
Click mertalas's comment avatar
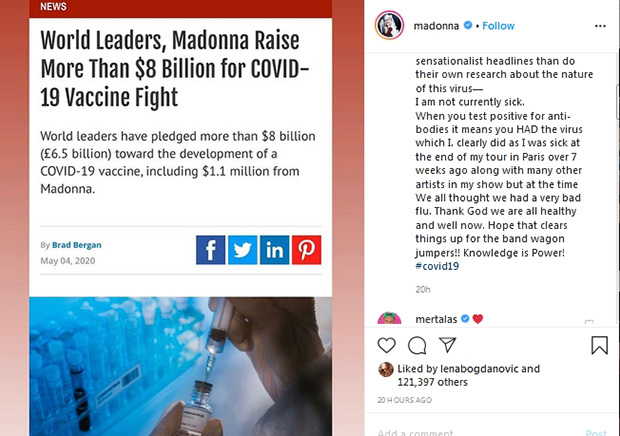(388, 320)
